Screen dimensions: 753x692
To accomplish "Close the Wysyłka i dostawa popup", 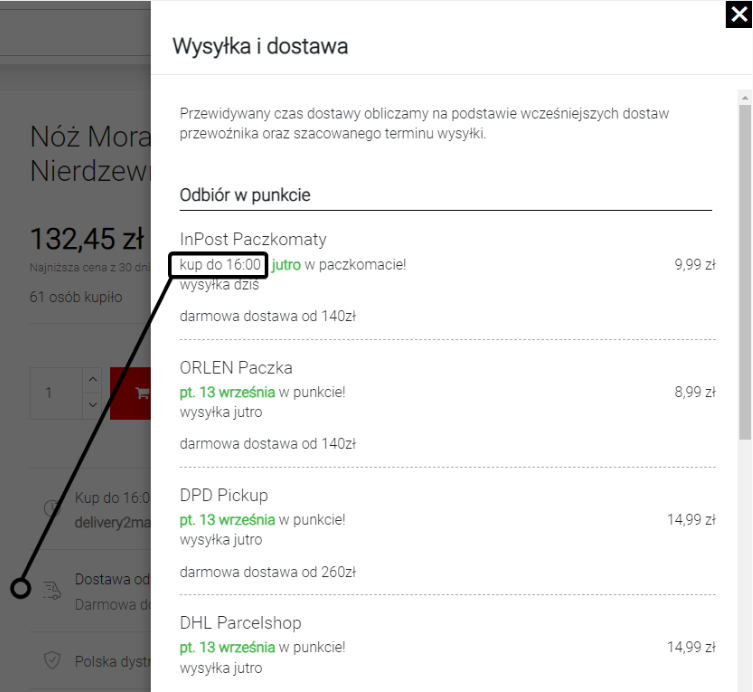I will click(x=740, y=13).
